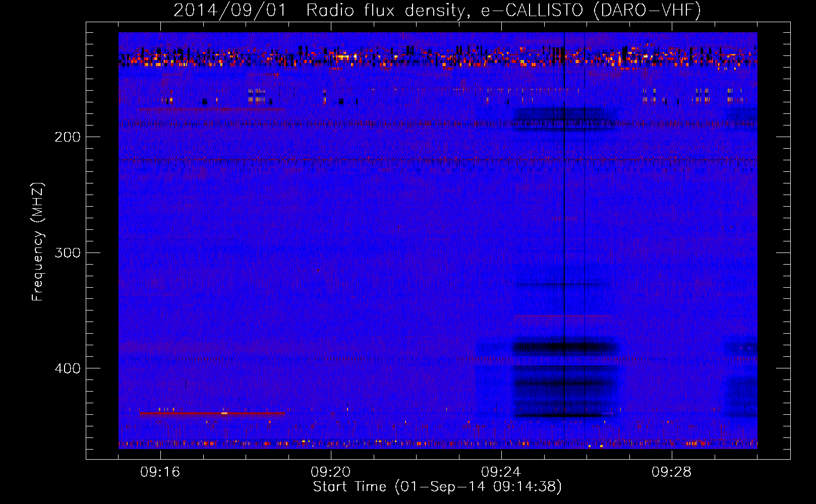Click the plot title '2014/09/01 Radio flux density, e-CALLISTO (DARO-VHF)'

(437, 10)
